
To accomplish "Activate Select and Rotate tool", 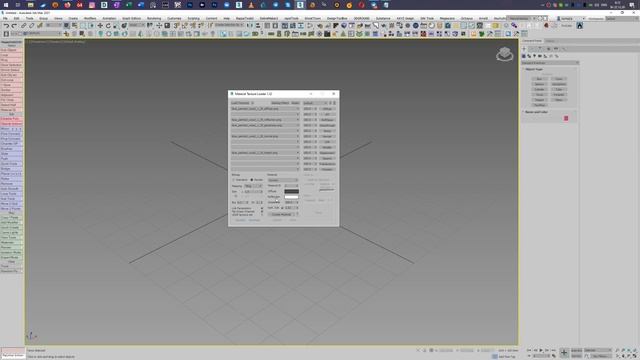I will 108,25.
